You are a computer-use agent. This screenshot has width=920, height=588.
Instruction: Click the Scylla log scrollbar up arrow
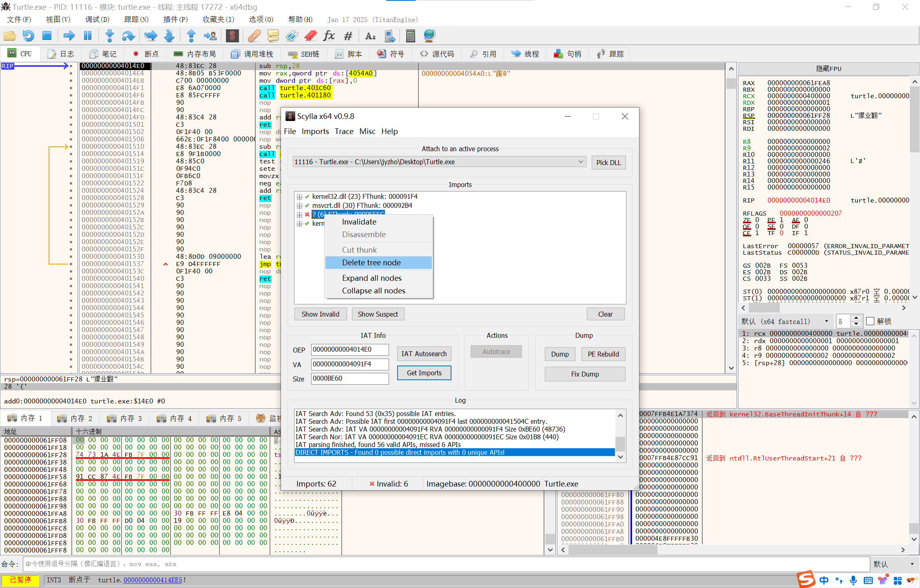pos(620,415)
